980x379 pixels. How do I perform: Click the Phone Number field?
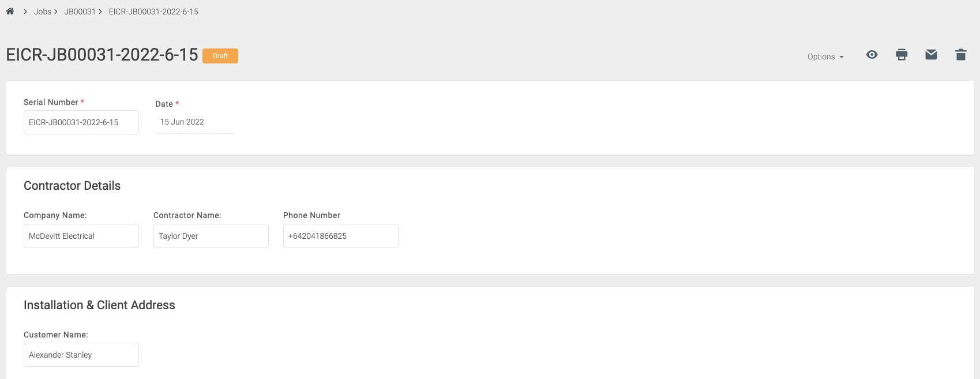pos(340,235)
